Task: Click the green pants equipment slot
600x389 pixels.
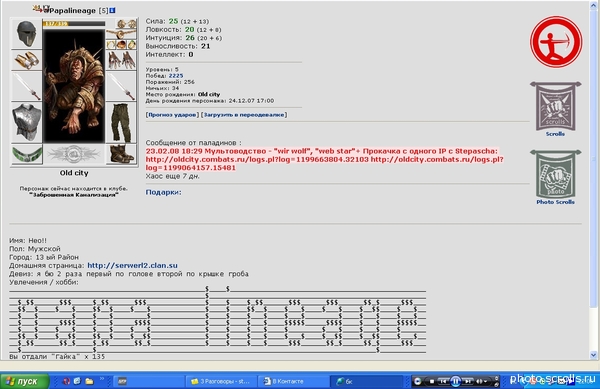Action: click(121, 122)
